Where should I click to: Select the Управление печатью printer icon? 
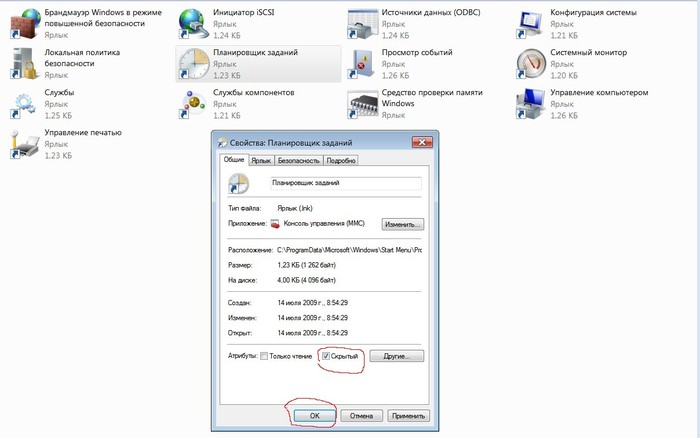(x=24, y=144)
